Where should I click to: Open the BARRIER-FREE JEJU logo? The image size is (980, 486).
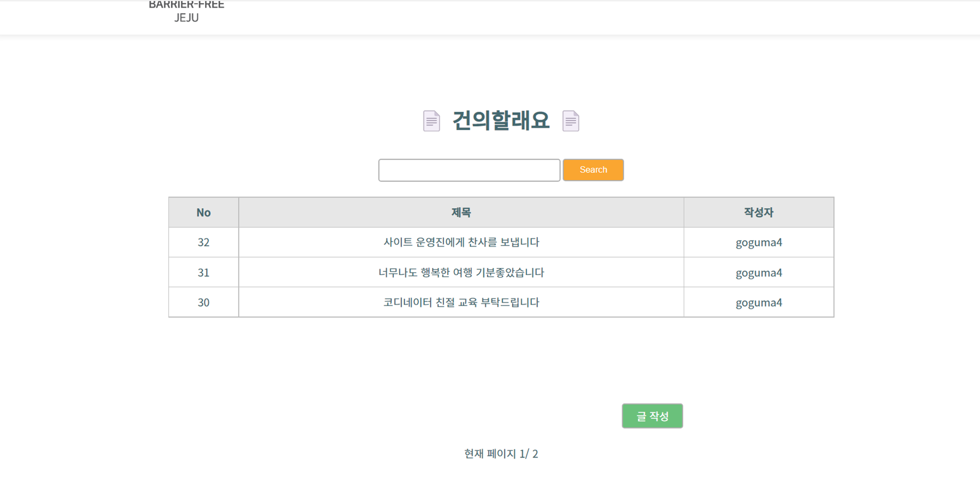point(186,12)
